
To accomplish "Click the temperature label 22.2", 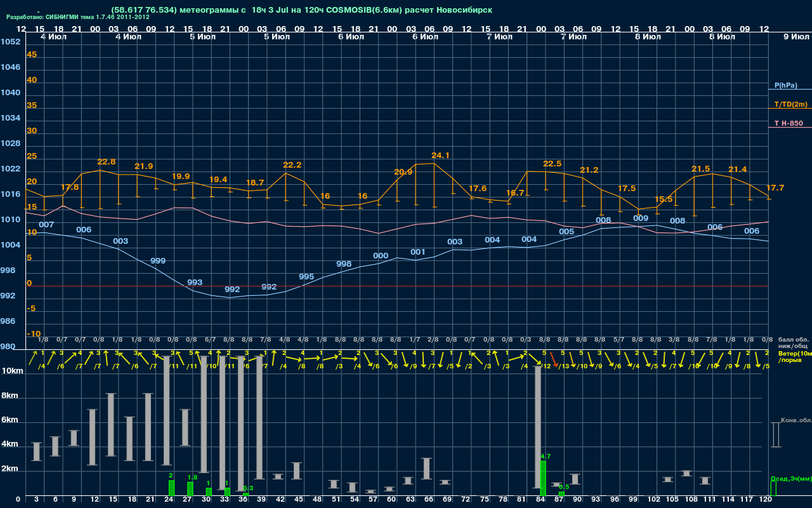I will tap(292, 165).
